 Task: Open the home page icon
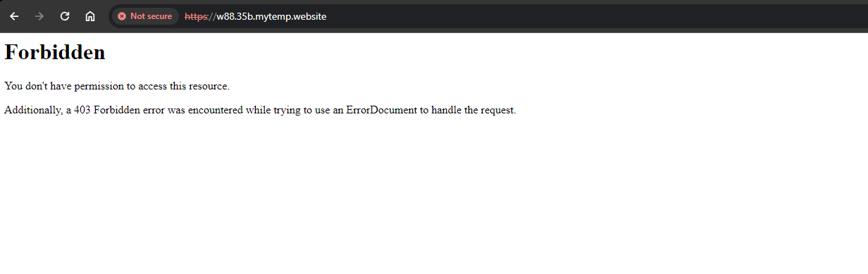click(x=90, y=16)
